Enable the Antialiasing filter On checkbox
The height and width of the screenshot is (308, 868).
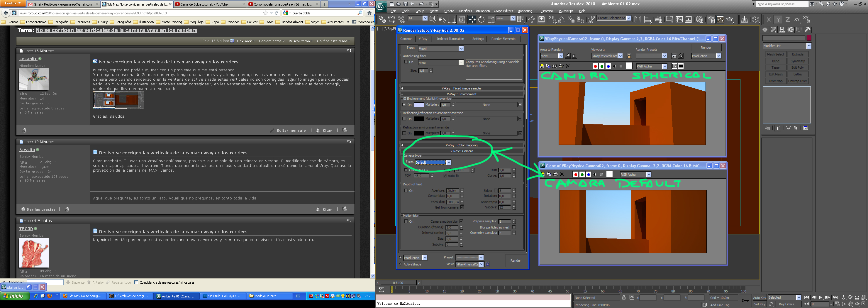[406, 62]
